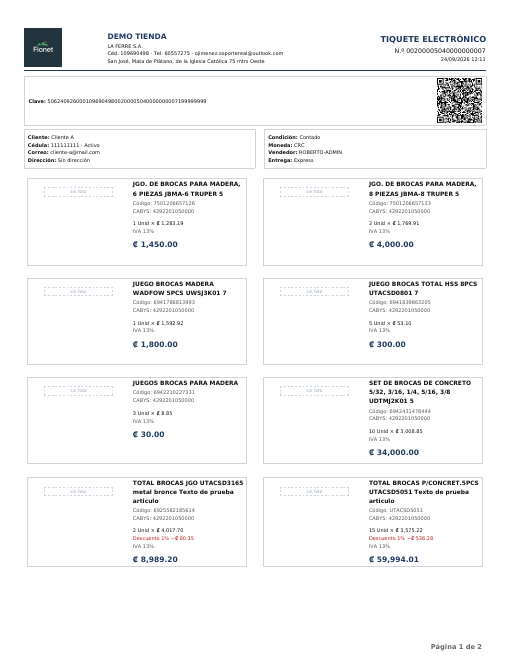Click the Clave number line
Viewport: 510px width, 660px height.
pos(117,101)
